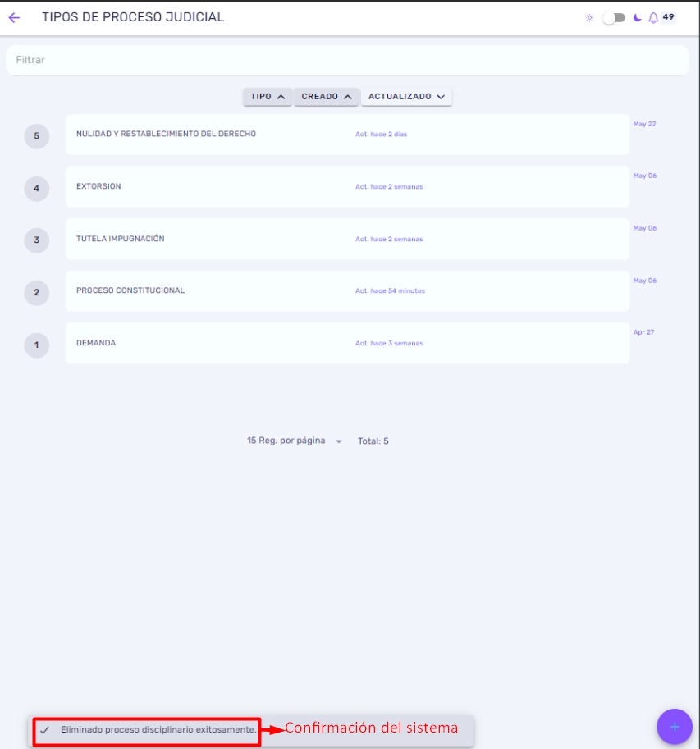Open the 15 Reg. por página dropdown
Viewport: 700px width, 749px height.
pyautogui.click(x=295, y=441)
